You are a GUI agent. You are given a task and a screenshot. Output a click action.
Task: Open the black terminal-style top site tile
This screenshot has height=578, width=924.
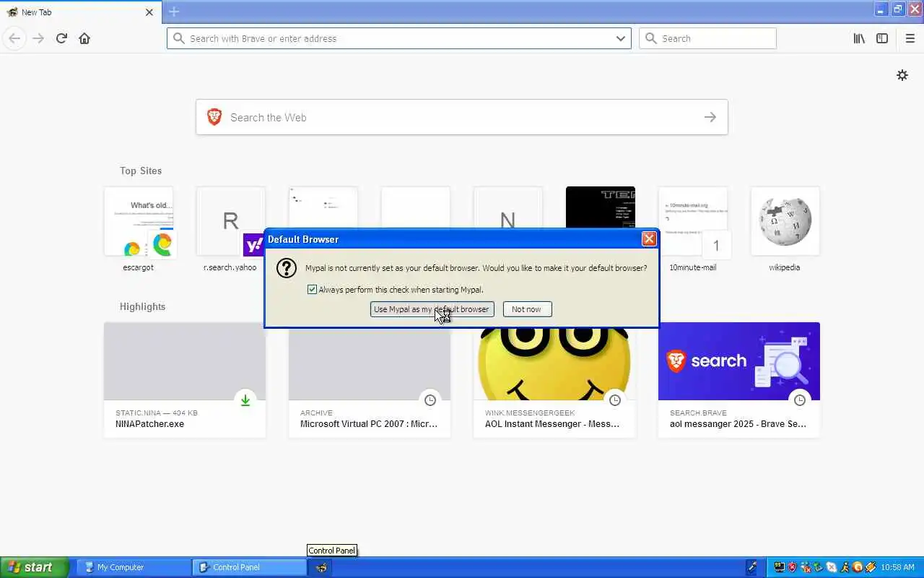click(601, 207)
